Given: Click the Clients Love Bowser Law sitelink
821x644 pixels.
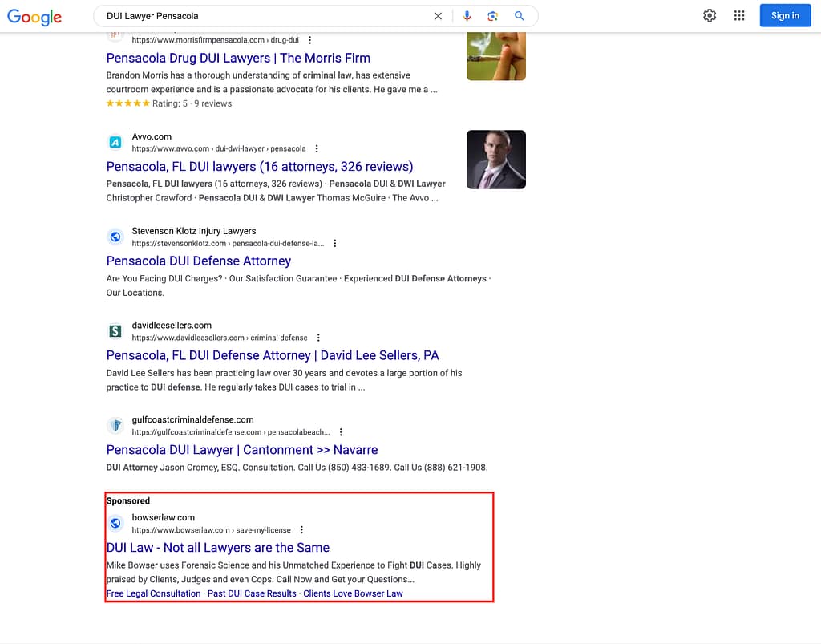Looking at the screenshot, I should 353,593.
